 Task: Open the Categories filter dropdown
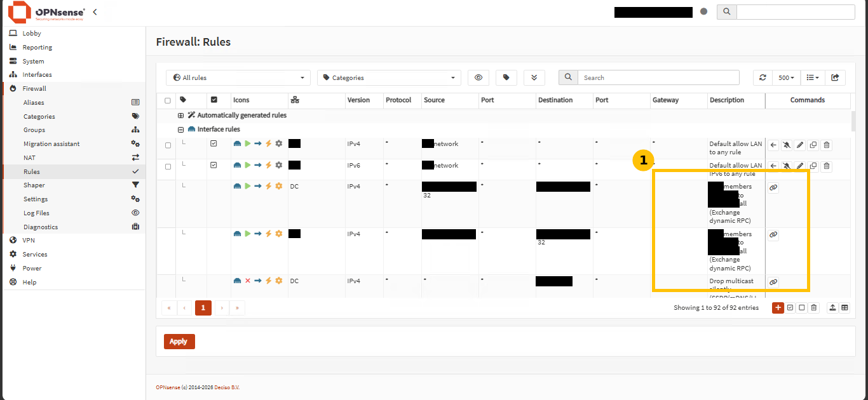[389, 77]
